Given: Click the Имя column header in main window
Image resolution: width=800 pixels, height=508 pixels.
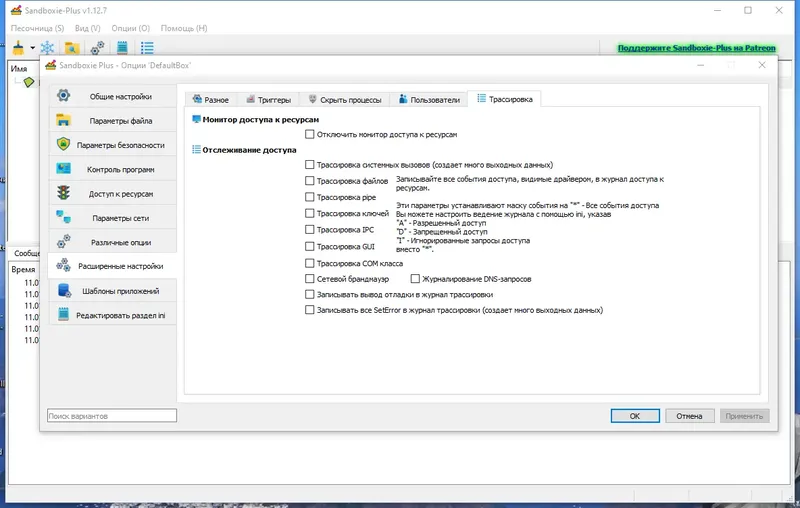Looking at the screenshot, I should [x=19, y=68].
